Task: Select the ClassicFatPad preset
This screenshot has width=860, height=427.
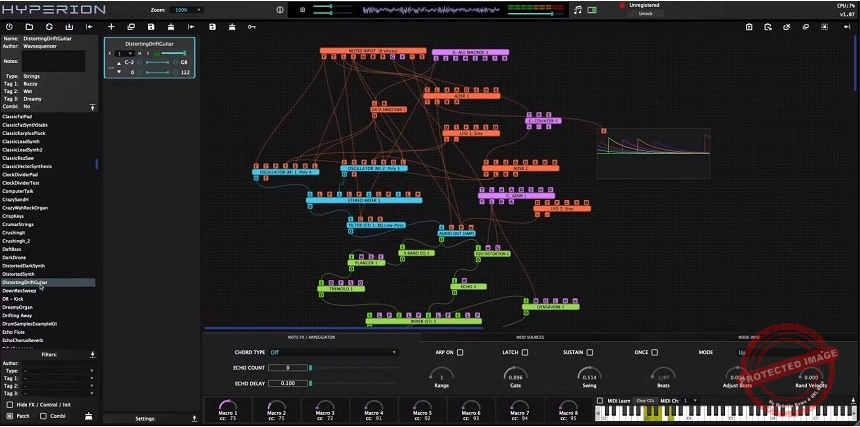Action: (x=16, y=116)
